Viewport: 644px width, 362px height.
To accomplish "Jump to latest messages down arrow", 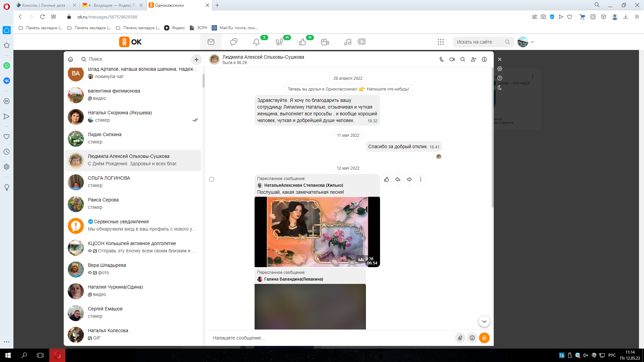I will click(x=484, y=321).
